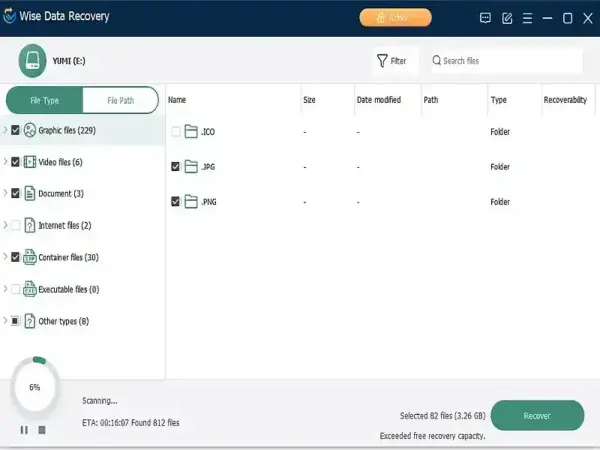The height and width of the screenshot is (450, 600).
Task: Click the Search files input field
Action: pos(507,60)
